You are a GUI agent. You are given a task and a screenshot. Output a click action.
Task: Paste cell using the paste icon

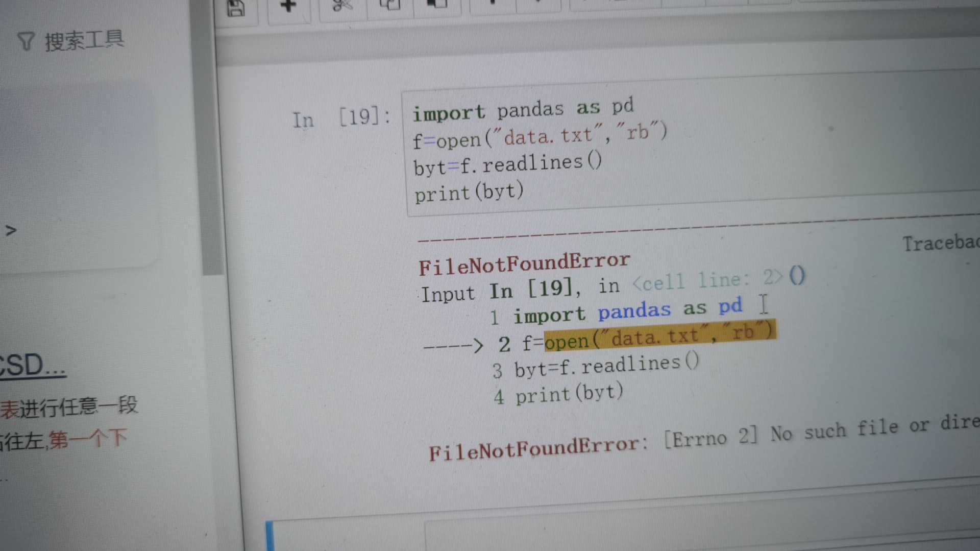(437, 4)
